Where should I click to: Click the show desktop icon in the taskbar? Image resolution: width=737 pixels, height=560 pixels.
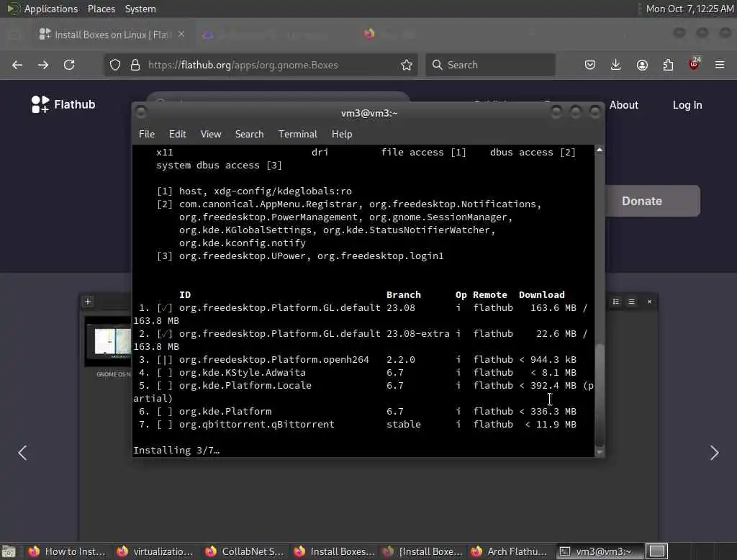click(x=9, y=551)
